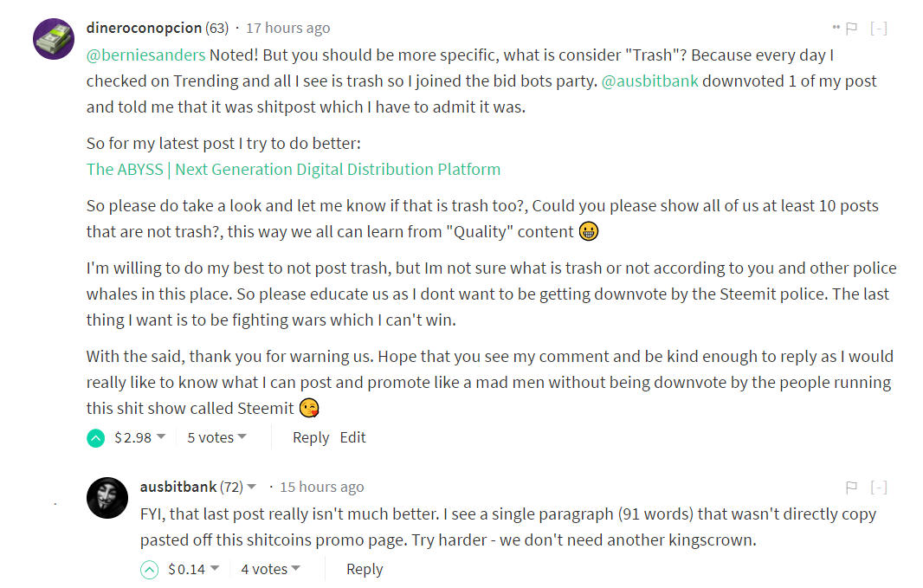The image size is (923, 588).
Task: Open The ABYSS post link
Action: coord(293,170)
